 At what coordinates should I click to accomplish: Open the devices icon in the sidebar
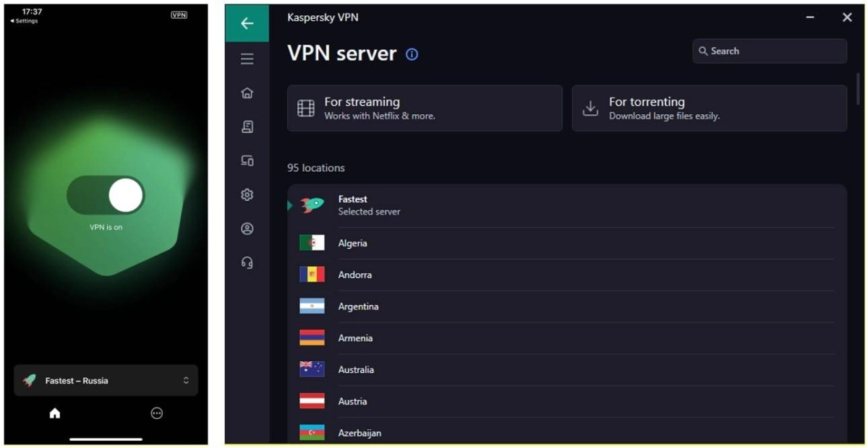tap(247, 161)
